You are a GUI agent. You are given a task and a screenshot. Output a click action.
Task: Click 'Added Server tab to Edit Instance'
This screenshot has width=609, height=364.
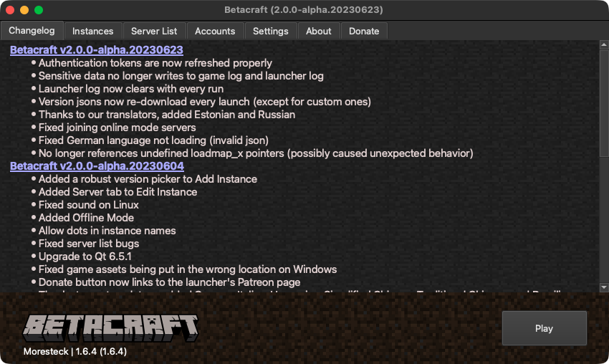[x=118, y=192]
